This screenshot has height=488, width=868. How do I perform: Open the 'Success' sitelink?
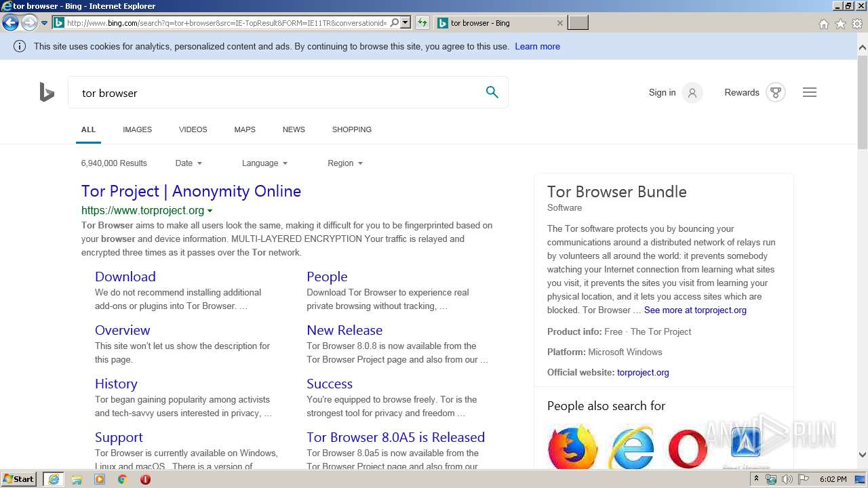click(x=330, y=384)
